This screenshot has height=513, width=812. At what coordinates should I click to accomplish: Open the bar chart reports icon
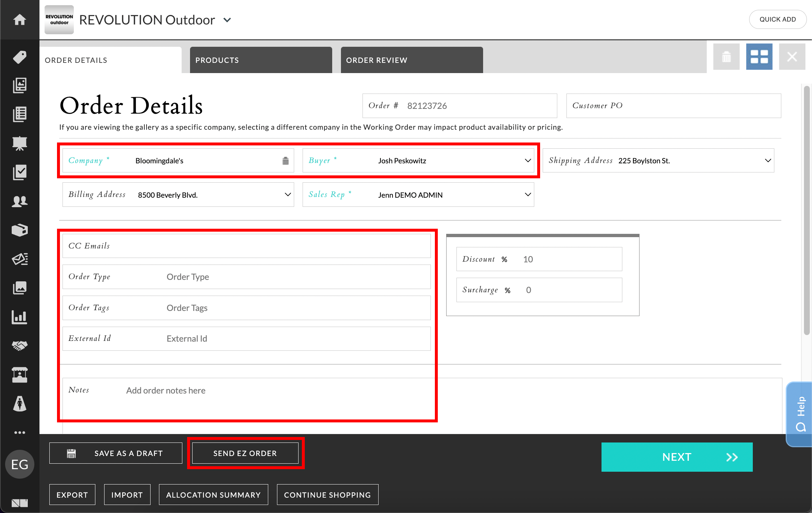pyautogui.click(x=20, y=317)
